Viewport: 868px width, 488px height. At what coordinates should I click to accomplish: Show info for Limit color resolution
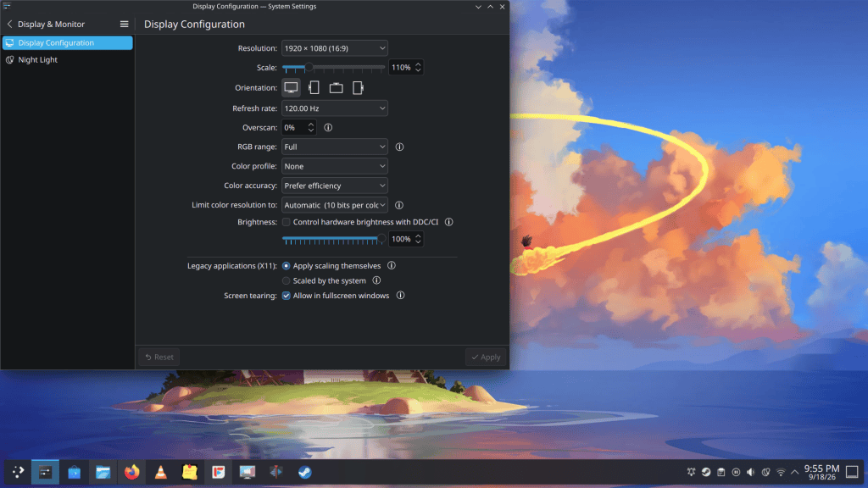tap(399, 205)
